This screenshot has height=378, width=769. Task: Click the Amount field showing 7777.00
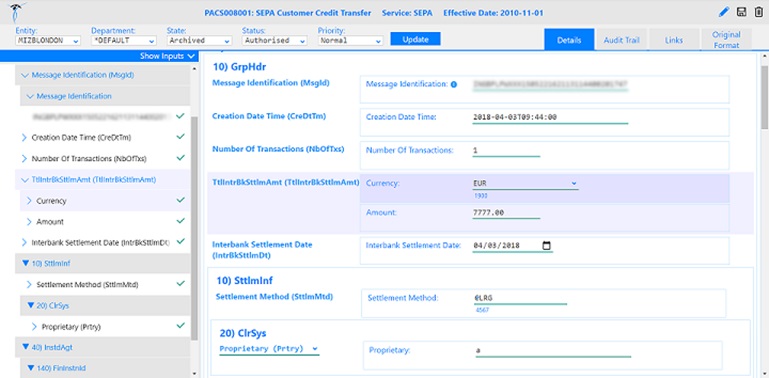tap(506, 213)
